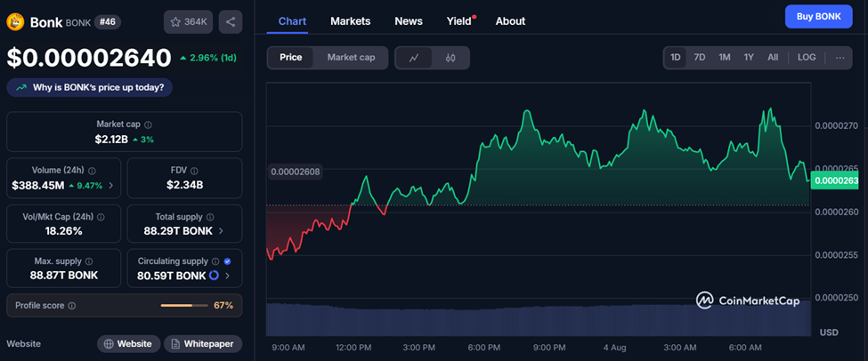The image size is (868, 361).
Task: Click the 4 Aug date label on axis
Action: (615, 348)
